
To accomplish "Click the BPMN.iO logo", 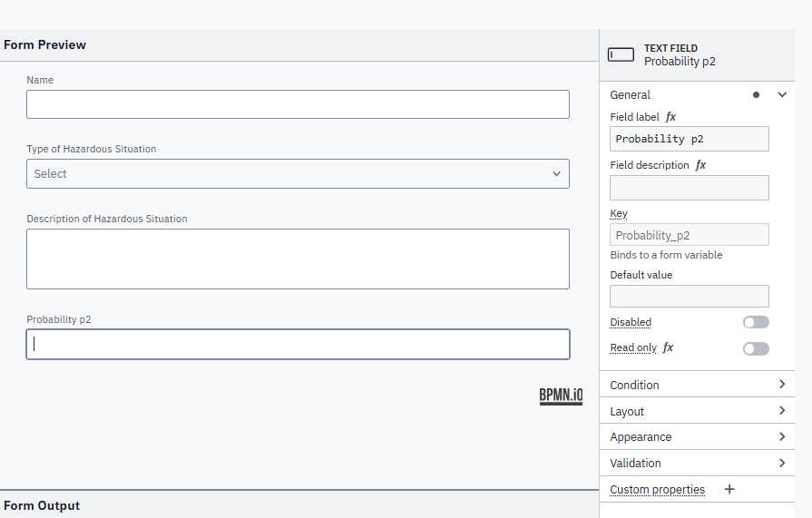I will click(561, 396).
